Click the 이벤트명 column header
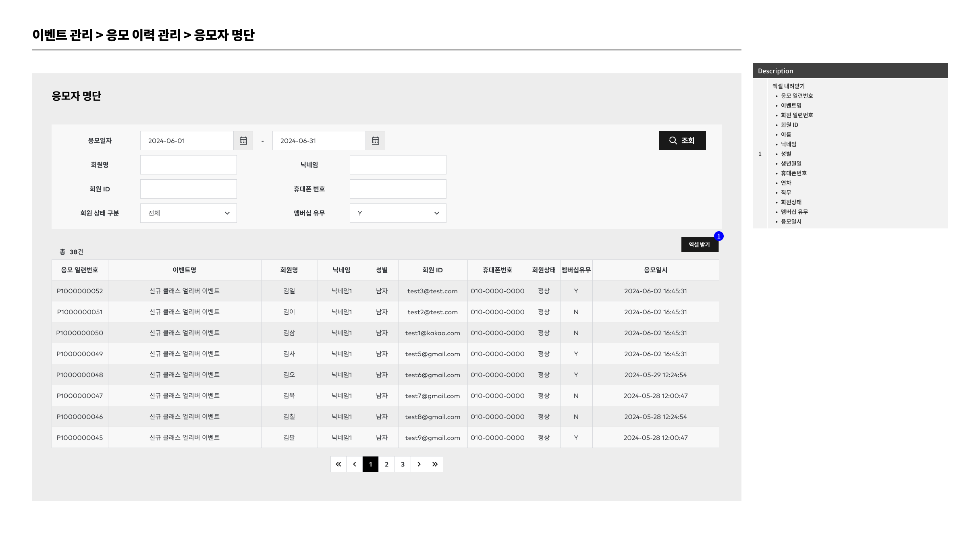The width and height of the screenshot is (980, 558). pos(185,270)
